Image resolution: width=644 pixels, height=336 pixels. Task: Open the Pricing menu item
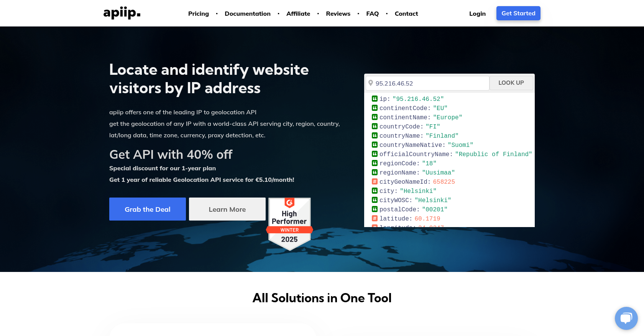click(x=199, y=13)
